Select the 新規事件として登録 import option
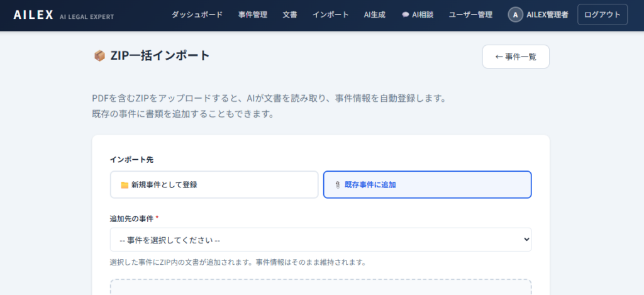 pyautogui.click(x=214, y=185)
